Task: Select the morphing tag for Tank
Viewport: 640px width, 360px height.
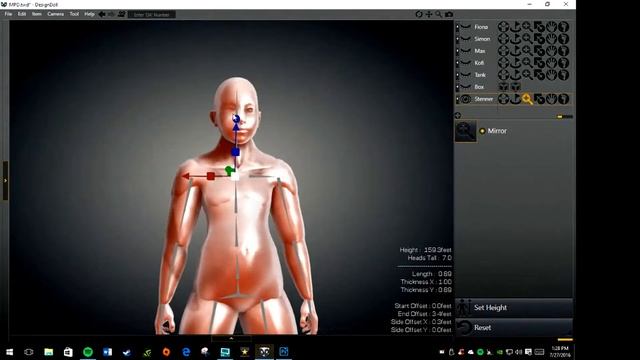Action: coord(539,75)
